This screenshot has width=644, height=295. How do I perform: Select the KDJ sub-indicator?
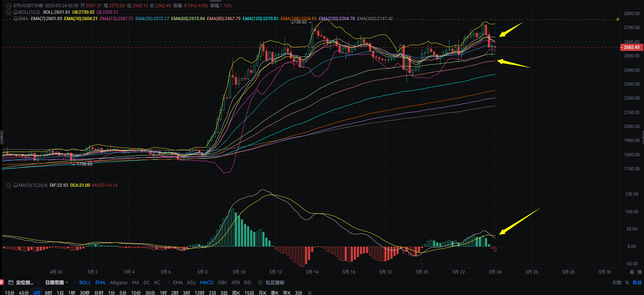[192, 282]
